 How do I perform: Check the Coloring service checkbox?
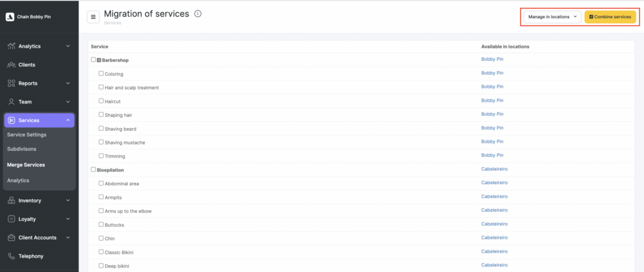pyautogui.click(x=101, y=73)
